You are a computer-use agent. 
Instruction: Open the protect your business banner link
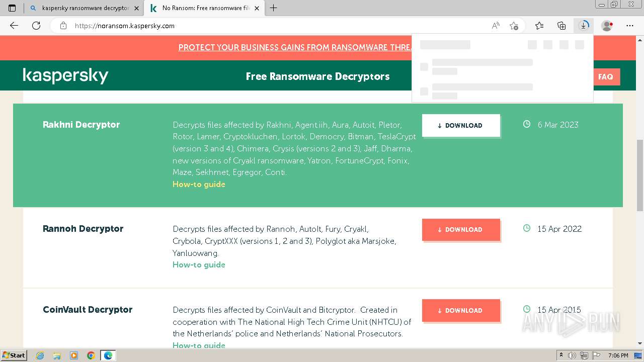pos(295,47)
